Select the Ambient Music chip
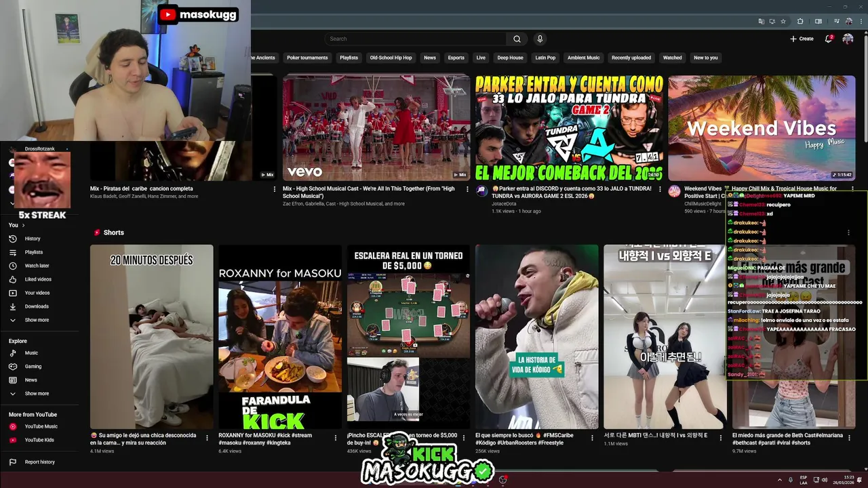 pos(584,58)
